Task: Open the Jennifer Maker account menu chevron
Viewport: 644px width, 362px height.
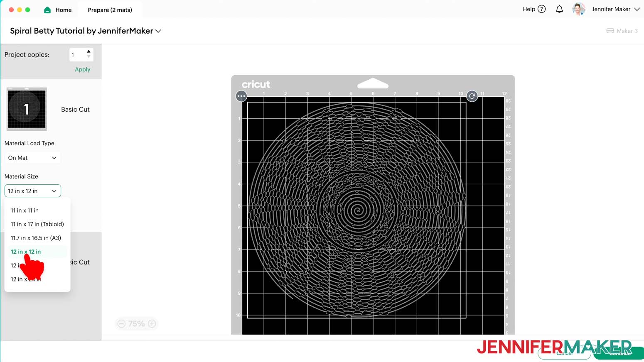Action: pos(637,9)
